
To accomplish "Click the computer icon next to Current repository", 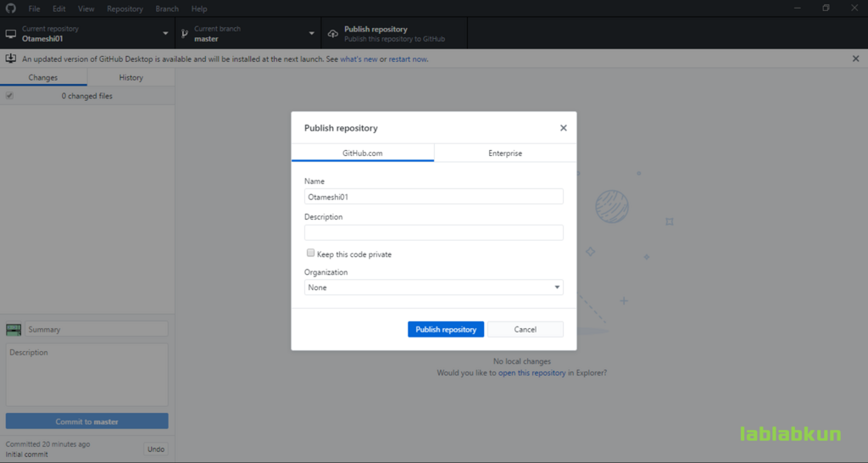I will click(x=10, y=34).
